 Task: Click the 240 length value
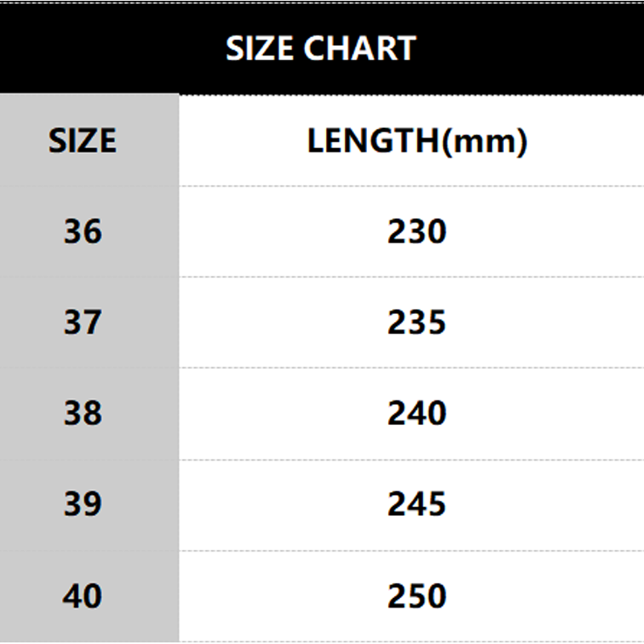tap(416, 414)
